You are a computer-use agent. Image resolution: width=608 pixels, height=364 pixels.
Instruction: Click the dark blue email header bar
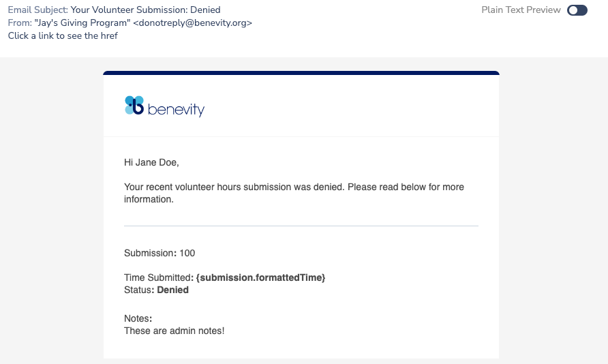(301, 73)
